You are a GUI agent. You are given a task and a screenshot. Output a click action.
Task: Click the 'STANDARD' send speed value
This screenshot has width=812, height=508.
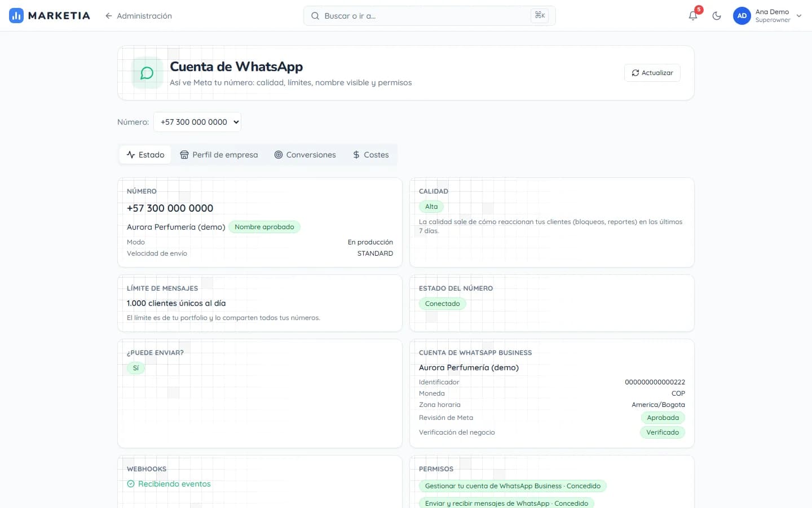(x=375, y=253)
